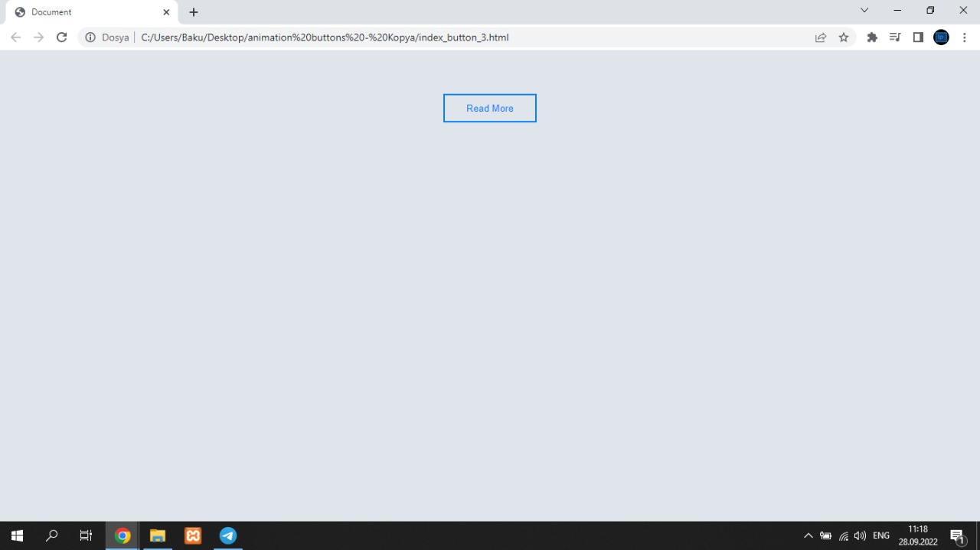Open the side panel icon

pyautogui.click(x=918, y=37)
